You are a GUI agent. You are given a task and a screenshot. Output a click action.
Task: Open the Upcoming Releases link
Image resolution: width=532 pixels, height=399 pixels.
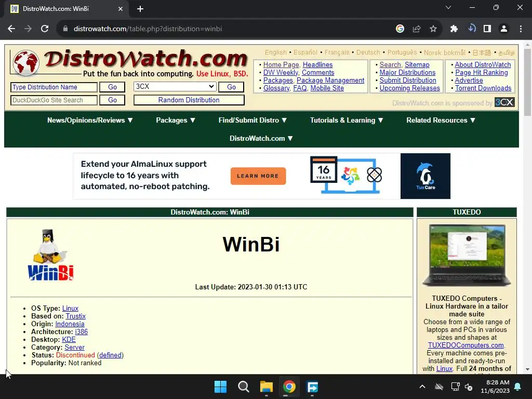[x=409, y=88]
